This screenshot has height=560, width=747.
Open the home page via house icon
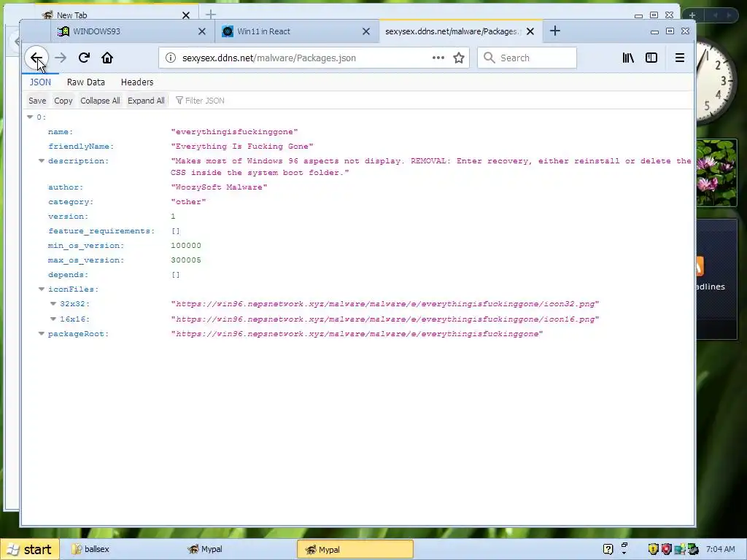coord(107,58)
